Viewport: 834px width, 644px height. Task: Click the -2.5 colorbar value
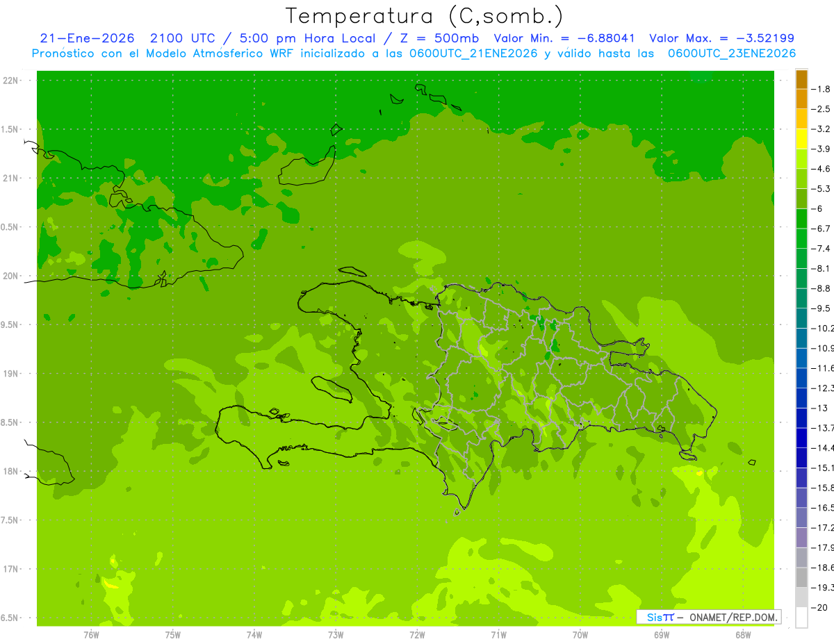(x=821, y=109)
